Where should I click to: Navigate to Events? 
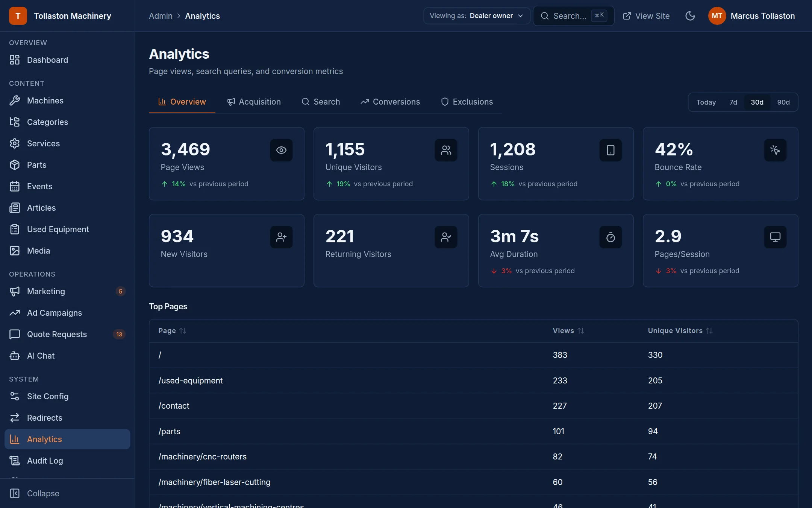point(67,186)
